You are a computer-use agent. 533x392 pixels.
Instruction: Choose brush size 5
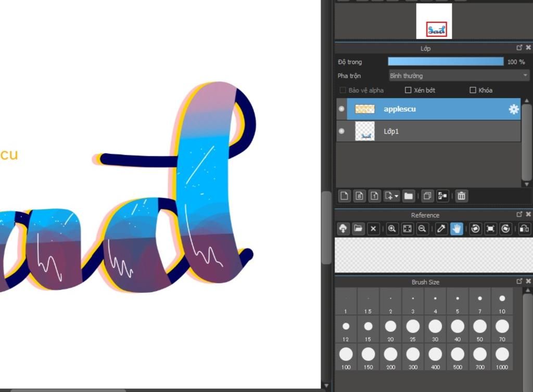458,301
